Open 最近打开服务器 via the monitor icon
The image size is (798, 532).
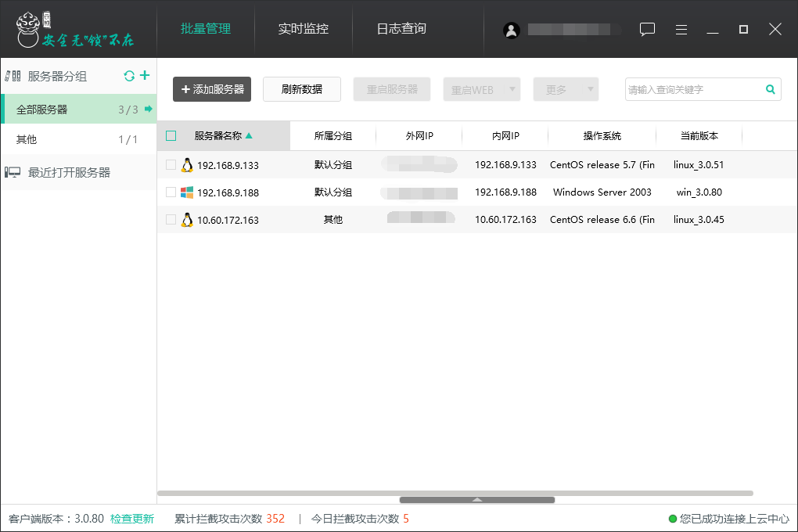[x=13, y=172]
